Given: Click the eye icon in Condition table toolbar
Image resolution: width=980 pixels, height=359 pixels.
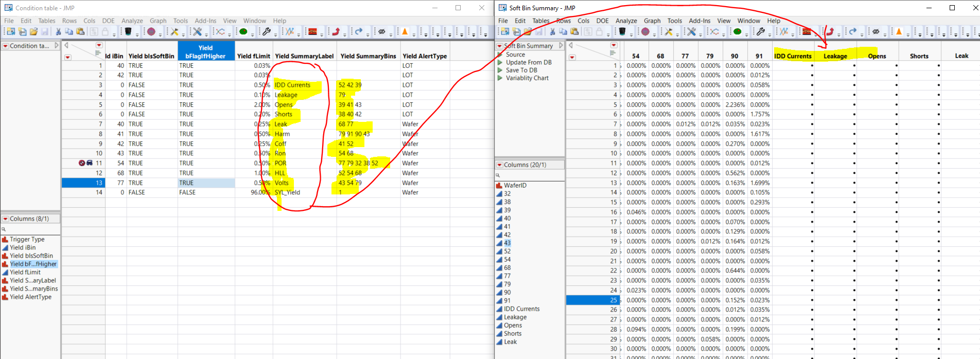Looking at the screenshot, I should [x=382, y=32].
